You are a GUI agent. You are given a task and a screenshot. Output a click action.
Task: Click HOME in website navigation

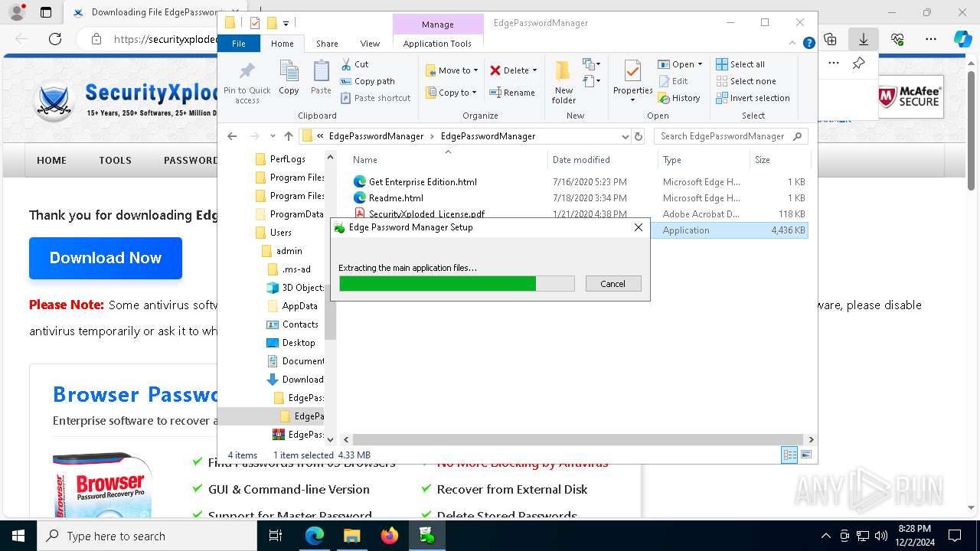click(x=52, y=161)
